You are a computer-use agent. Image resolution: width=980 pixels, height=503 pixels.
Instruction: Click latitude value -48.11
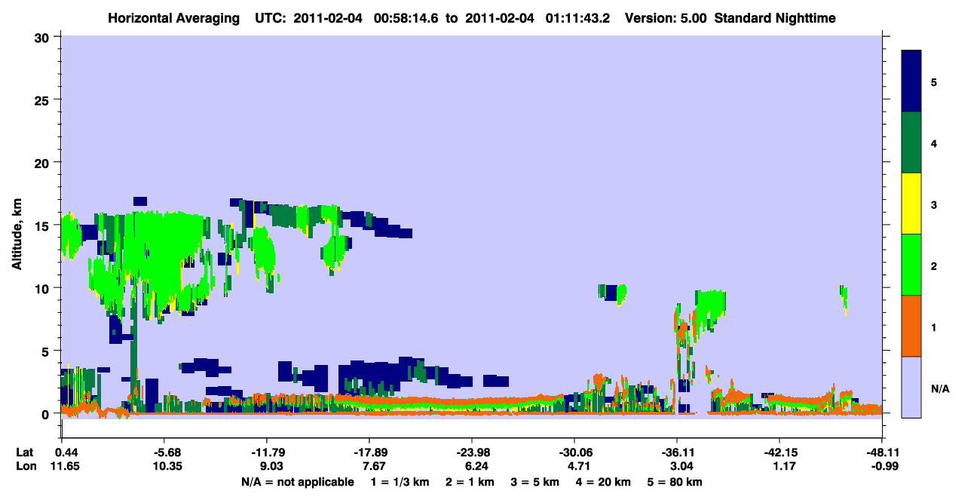point(882,452)
